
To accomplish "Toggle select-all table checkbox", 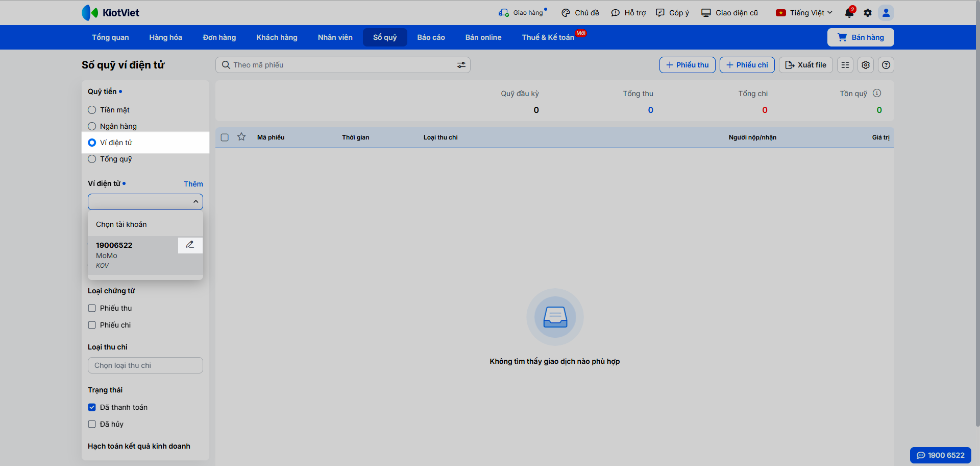I will [225, 137].
